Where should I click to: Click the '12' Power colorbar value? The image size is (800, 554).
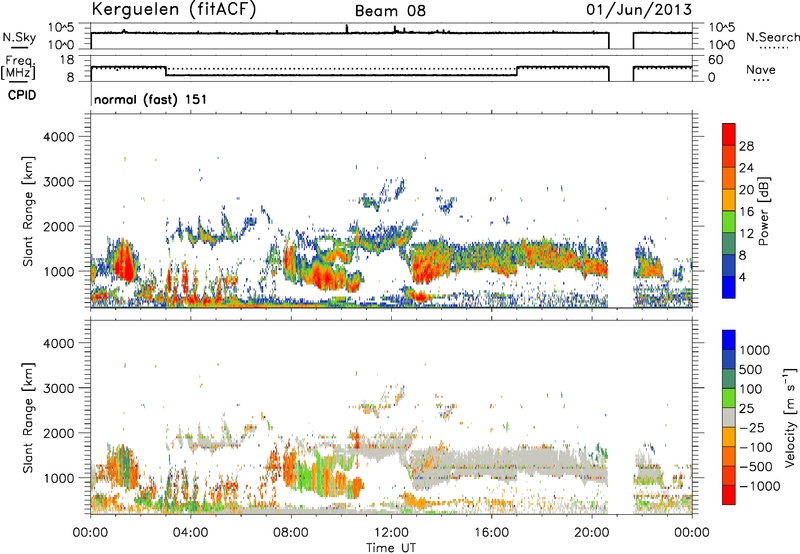coord(746,234)
